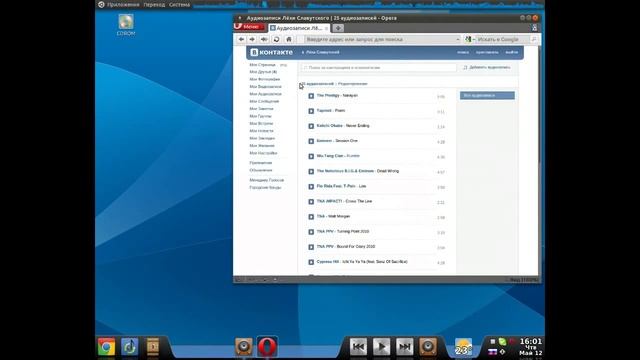Viewport: 640px width, 360px height.
Task: Click the audio search field
Action: point(379,67)
